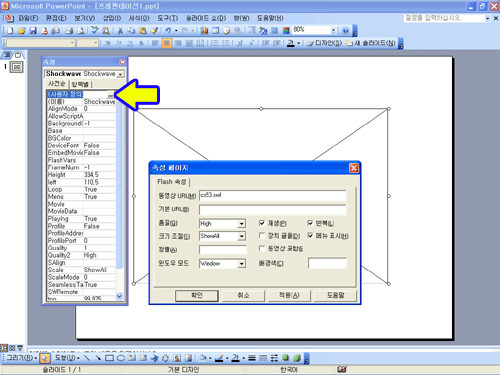
Task: Select the Rectangle drawing tool
Action: 109,358
